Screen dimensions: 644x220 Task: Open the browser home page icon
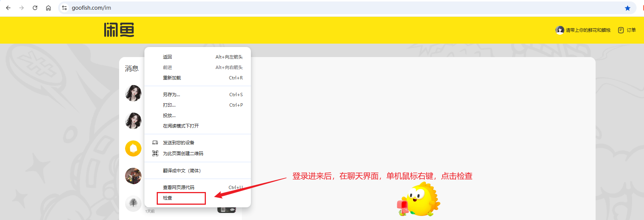pos(48,8)
